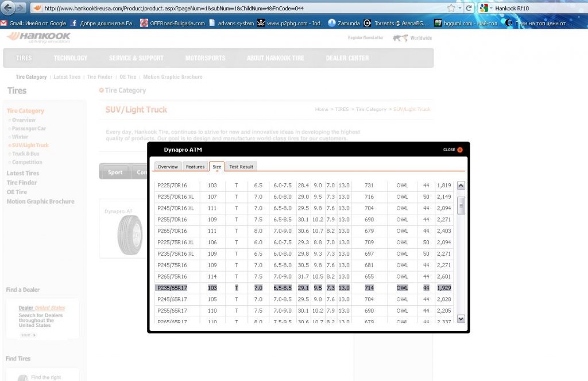Select Truck & Bus in sidebar

(x=25, y=154)
